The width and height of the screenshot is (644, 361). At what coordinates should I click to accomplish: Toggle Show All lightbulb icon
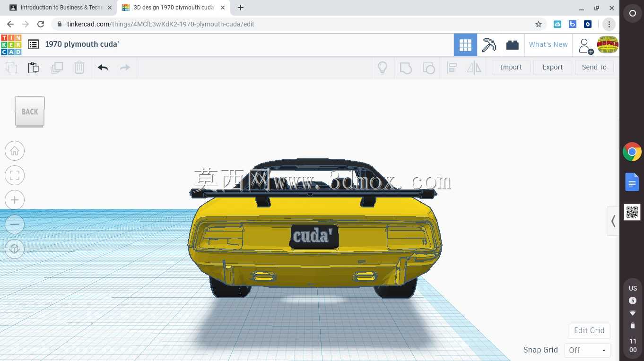click(x=383, y=68)
